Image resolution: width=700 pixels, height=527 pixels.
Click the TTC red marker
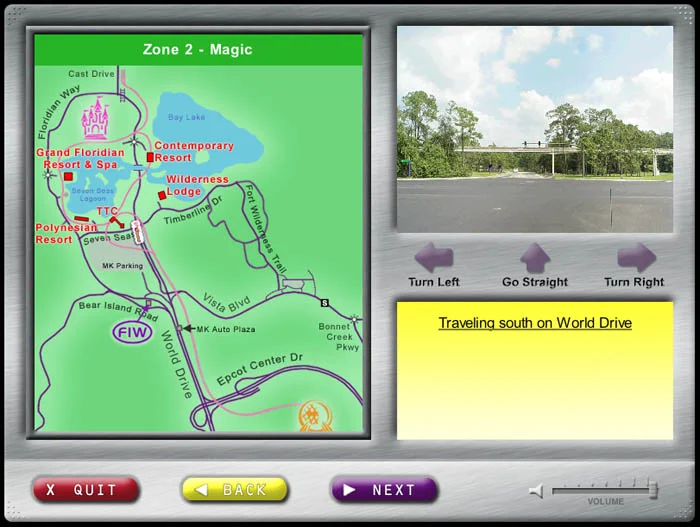tap(117, 222)
